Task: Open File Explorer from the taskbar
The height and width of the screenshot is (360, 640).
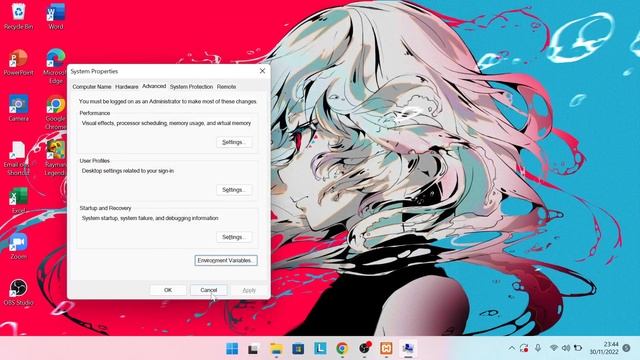Action: click(x=276, y=349)
